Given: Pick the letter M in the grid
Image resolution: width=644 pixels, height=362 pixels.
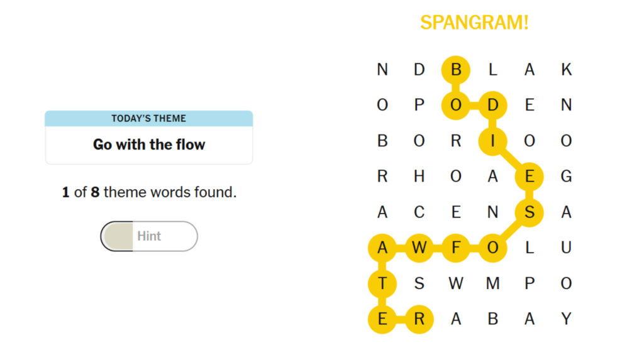Looking at the screenshot, I should 492,284.
